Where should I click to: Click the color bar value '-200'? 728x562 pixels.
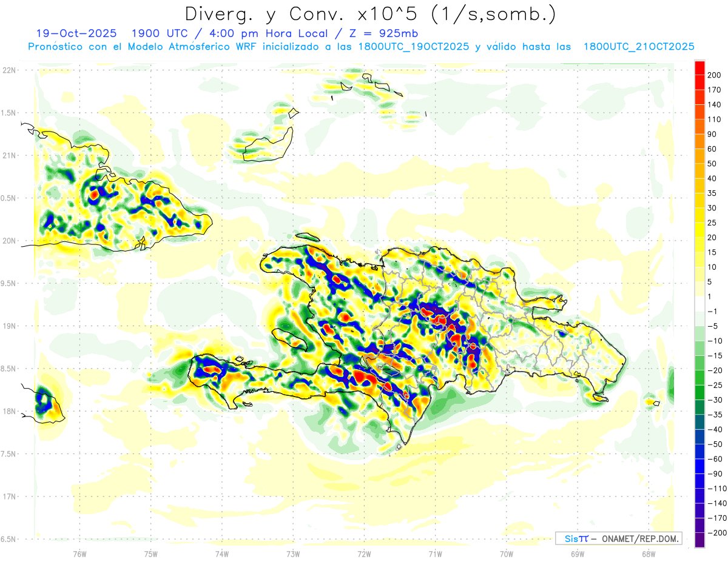[717, 534]
